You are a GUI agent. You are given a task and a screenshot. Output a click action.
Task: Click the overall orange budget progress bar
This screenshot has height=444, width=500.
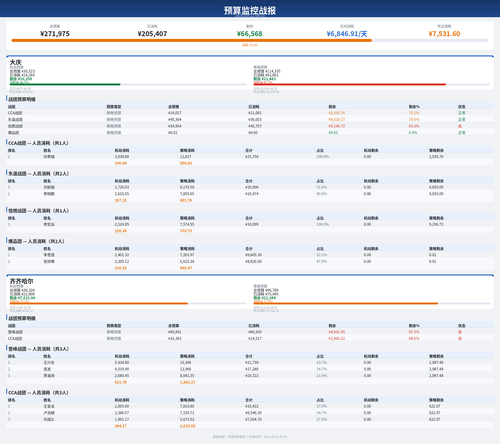tap(192, 40)
